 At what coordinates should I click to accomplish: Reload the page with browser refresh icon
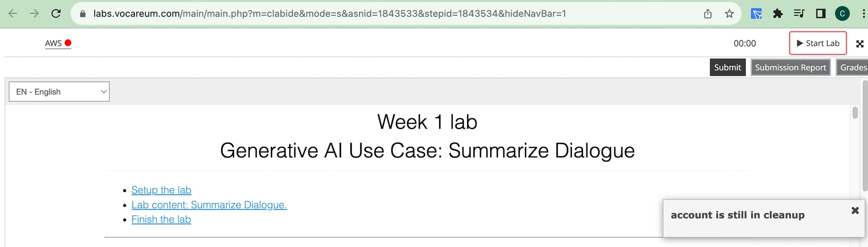(x=56, y=14)
